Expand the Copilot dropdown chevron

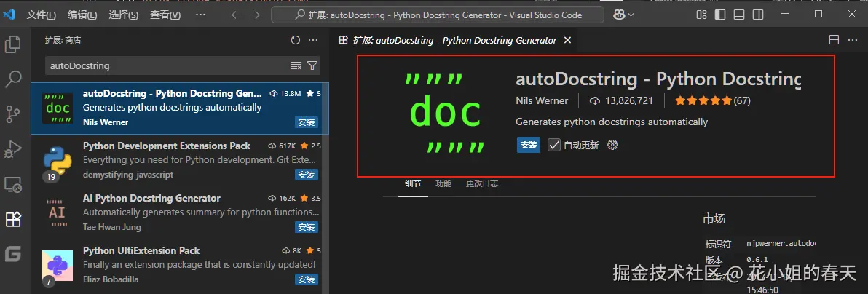631,15
